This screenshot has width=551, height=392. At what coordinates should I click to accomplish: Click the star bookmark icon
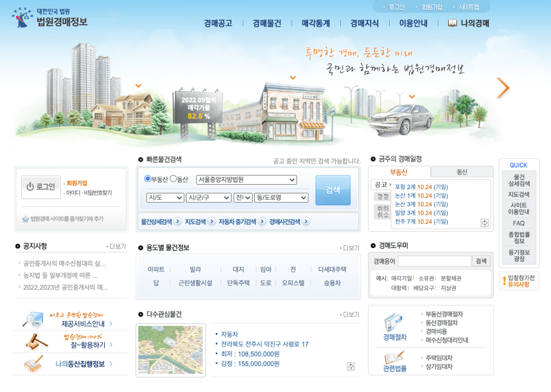tap(25, 219)
